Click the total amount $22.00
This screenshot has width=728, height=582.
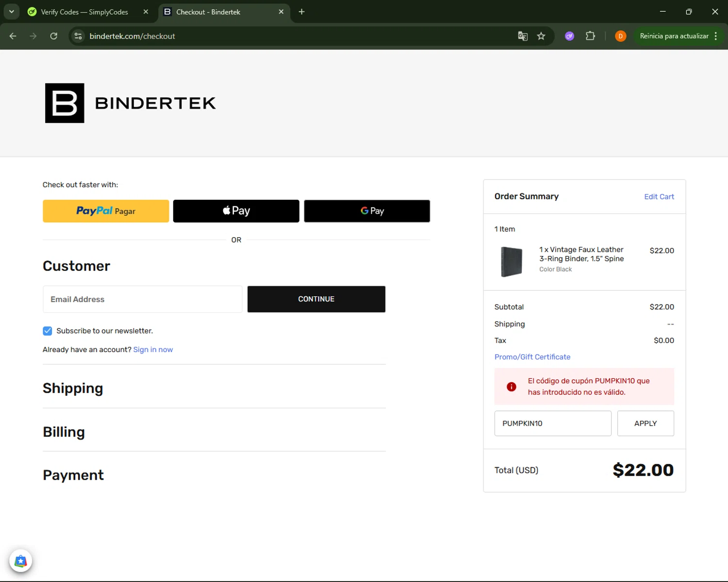point(643,470)
